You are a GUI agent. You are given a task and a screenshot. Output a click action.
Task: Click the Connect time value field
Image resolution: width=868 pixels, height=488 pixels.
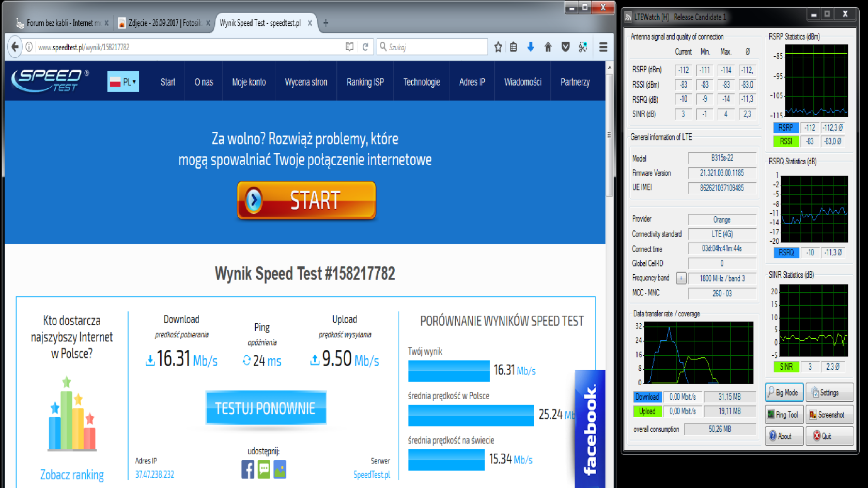tap(722, 249)
